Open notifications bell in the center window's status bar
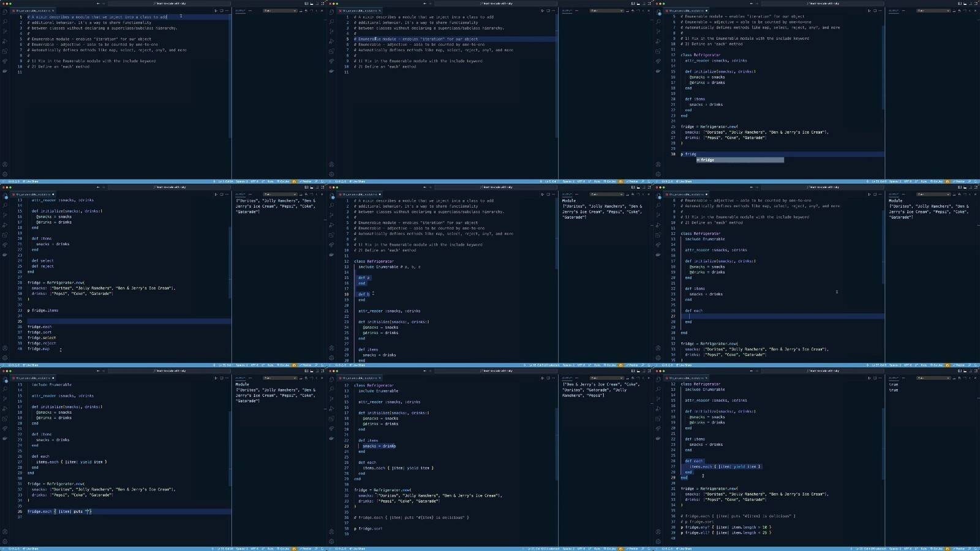The image size is (980, 551). [x=649, y=365]
